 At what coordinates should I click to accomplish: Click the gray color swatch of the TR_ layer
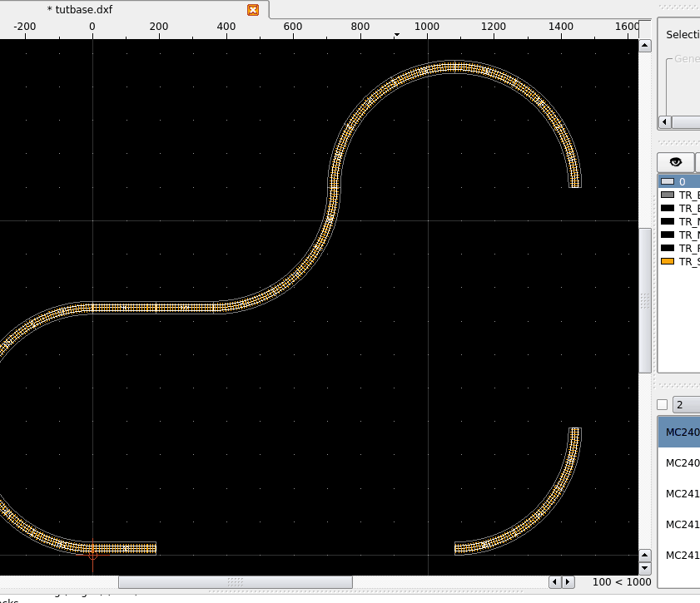667,195
